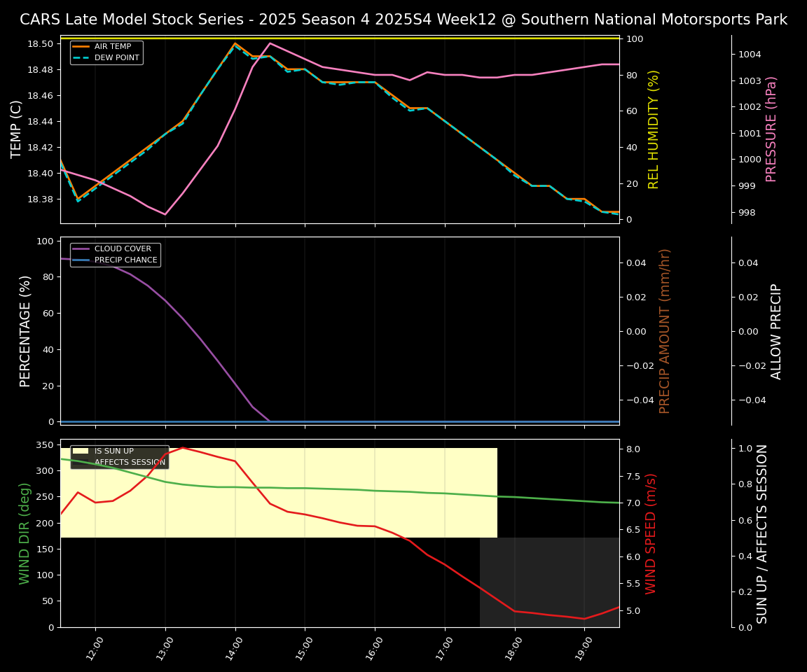Select the WIND SPEED (m/s) axis label

(651, 533)
